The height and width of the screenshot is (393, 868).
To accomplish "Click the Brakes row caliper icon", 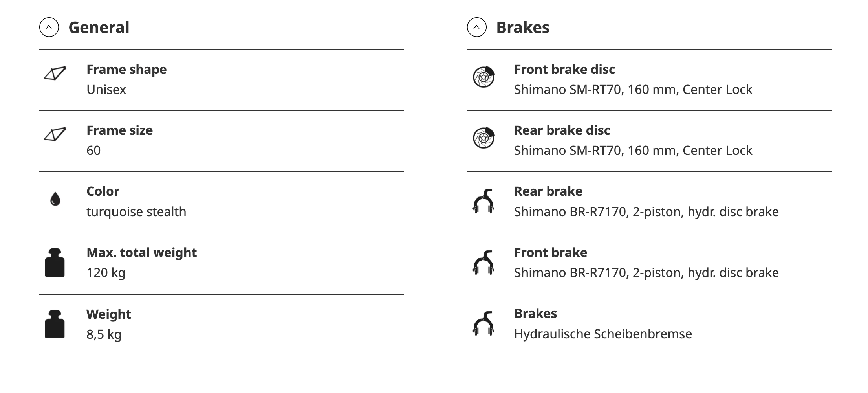I will [483, 323].
